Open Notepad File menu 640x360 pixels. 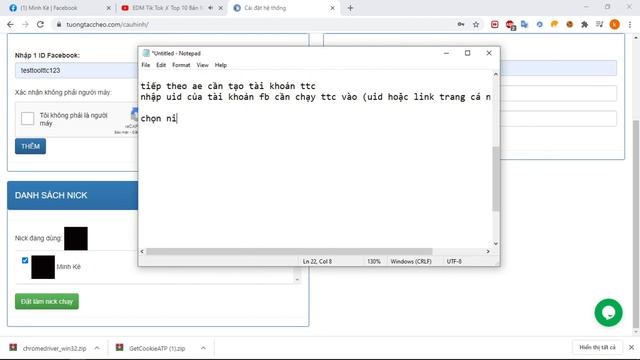(146, 65)
